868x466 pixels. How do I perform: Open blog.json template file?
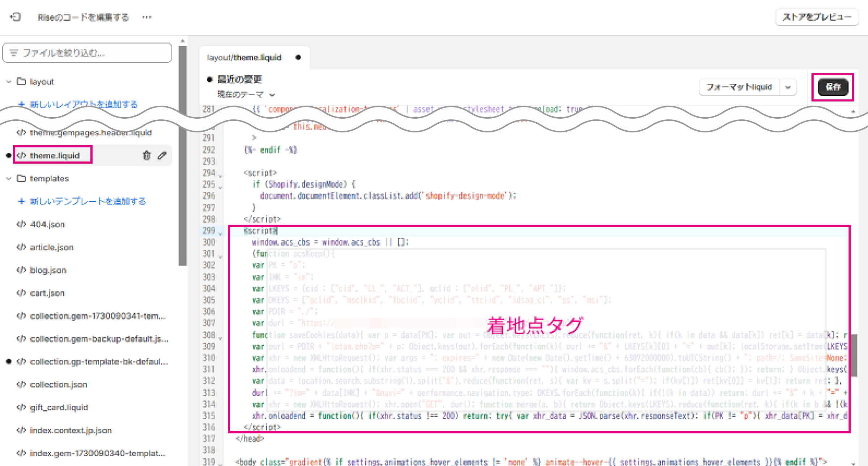pos(48,270)
